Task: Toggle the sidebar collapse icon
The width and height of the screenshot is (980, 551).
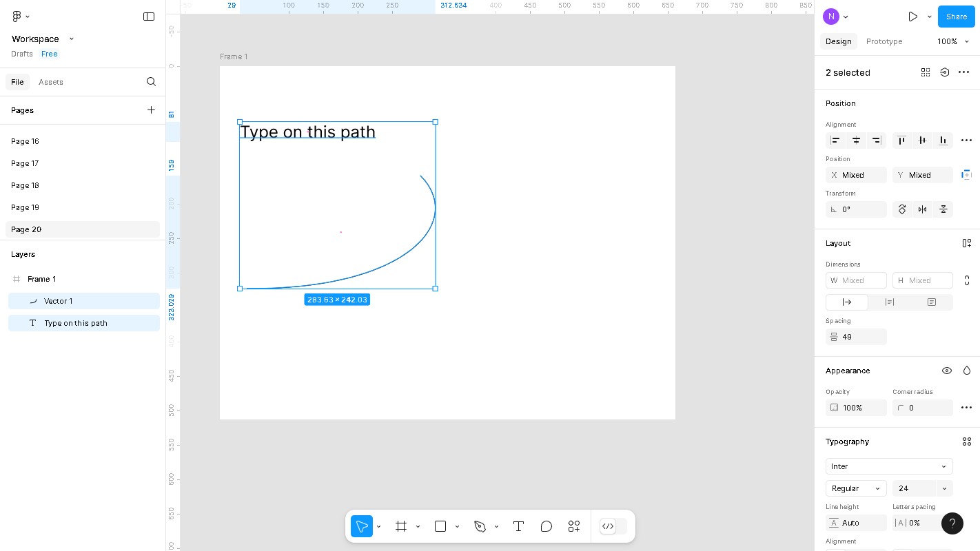Action: coord(149,17)
